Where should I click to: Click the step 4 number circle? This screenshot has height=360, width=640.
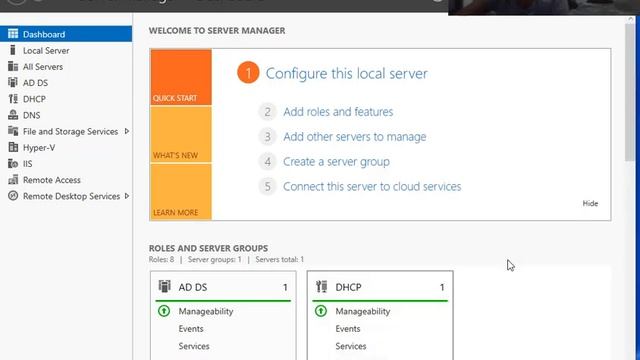[267, 162]
